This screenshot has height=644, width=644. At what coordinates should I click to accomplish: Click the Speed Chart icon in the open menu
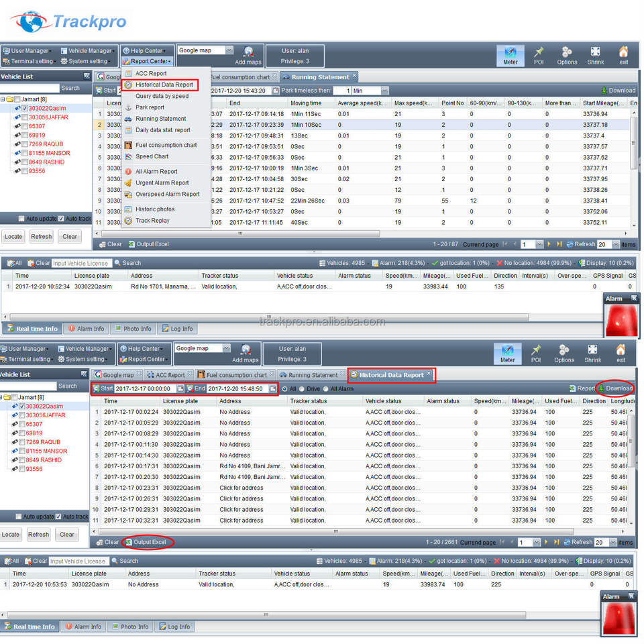128,156
